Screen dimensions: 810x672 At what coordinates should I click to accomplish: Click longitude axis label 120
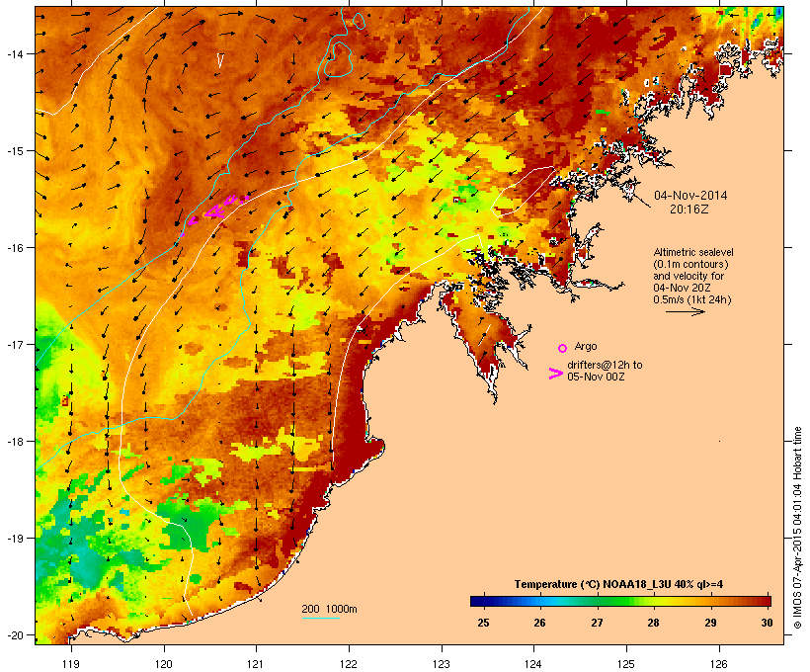click(x=164, y=664)
